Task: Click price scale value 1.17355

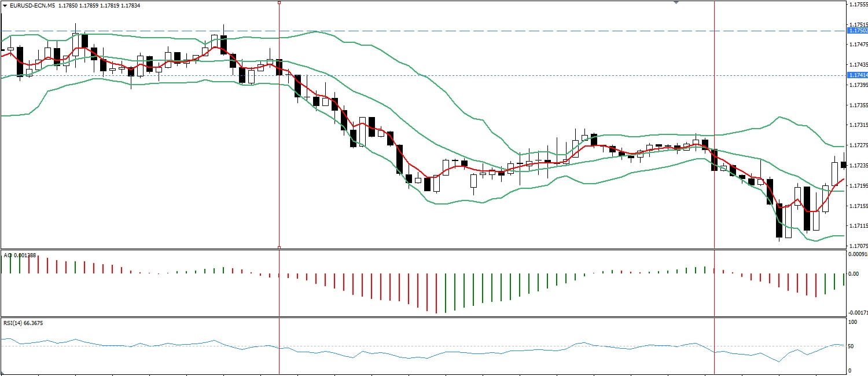Action: tap(858, 105)
